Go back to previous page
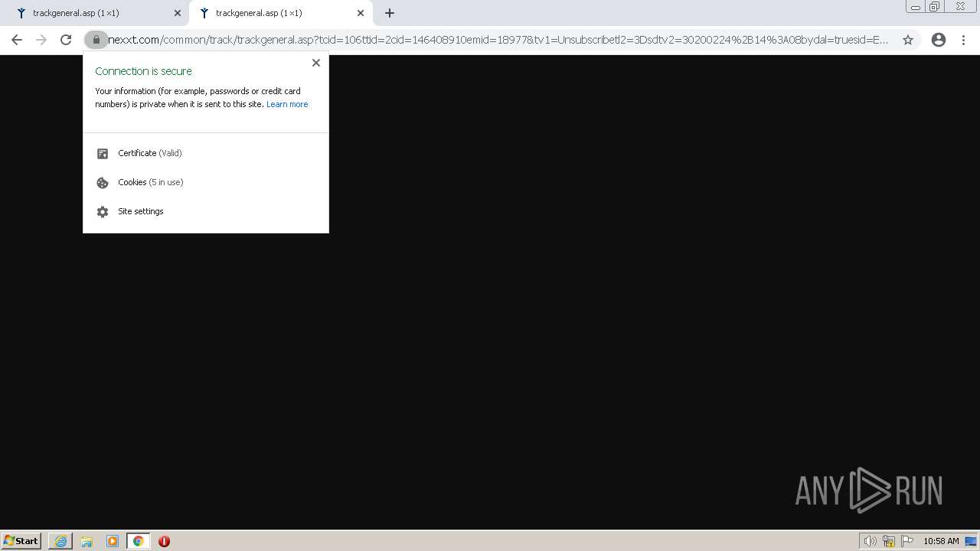This screenshot has width=980, height=551. point(17,40)
